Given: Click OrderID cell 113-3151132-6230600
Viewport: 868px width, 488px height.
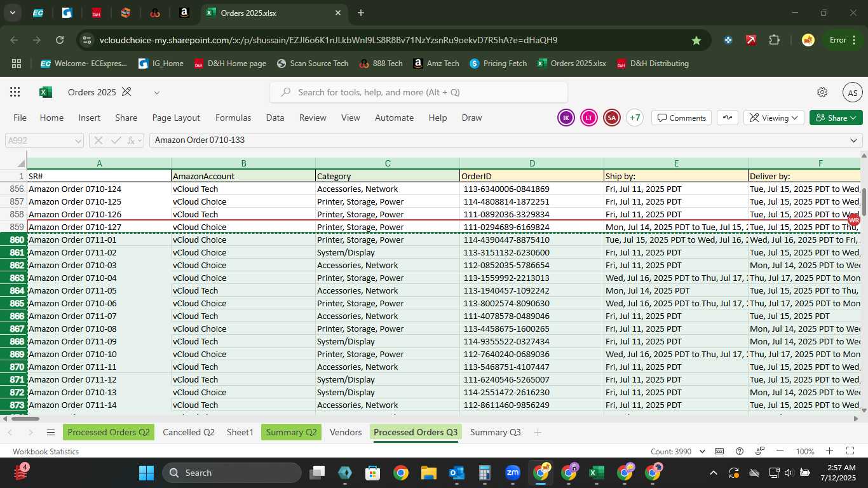Looking at the screenshot, I should click(x=532, y=252).
